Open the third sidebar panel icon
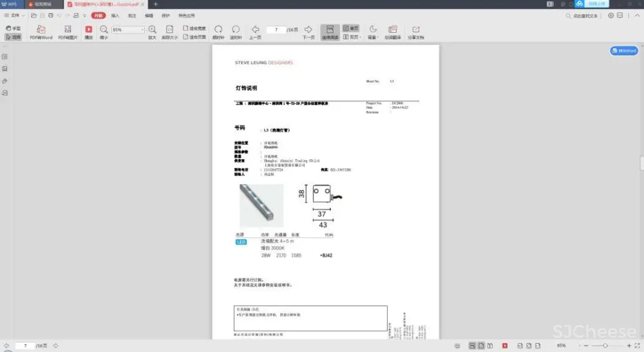This screenshot has width=644, height=352. (x=5, y=81)
